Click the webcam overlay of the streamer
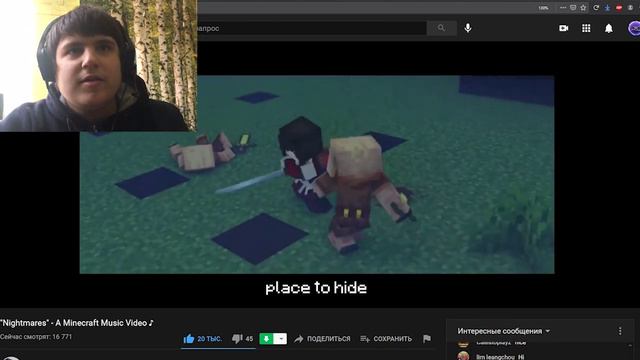Viewport: 640px width, 360px height. (98, 65)
